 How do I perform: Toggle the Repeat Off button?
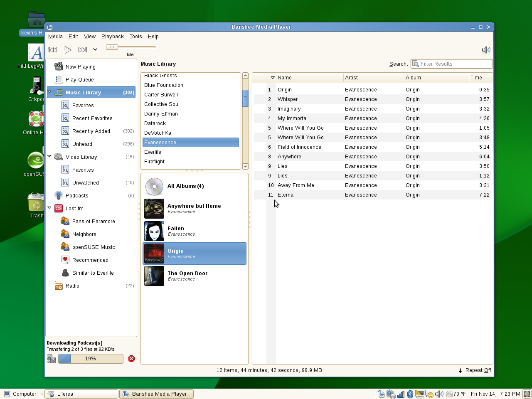pos(475,370)
